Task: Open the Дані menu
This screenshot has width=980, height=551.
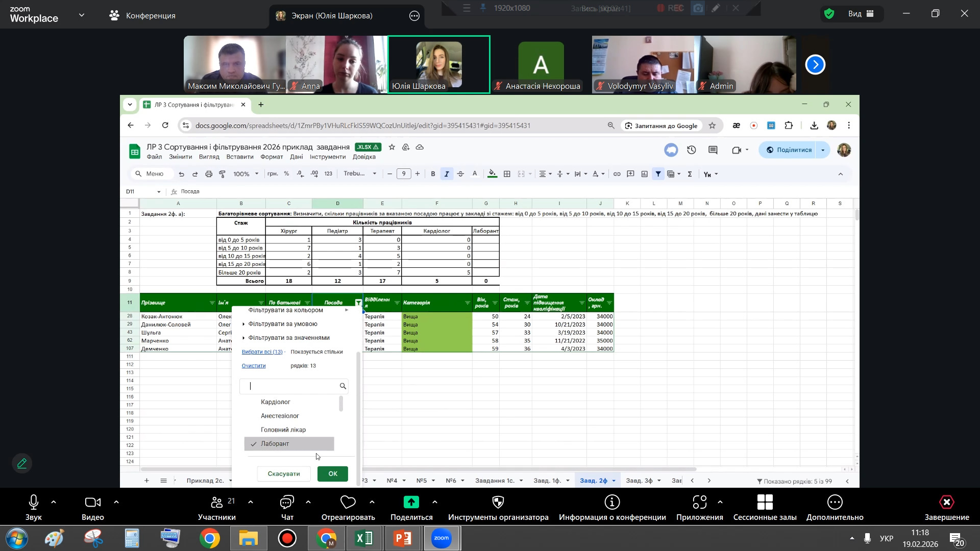Action: (296, 157)
